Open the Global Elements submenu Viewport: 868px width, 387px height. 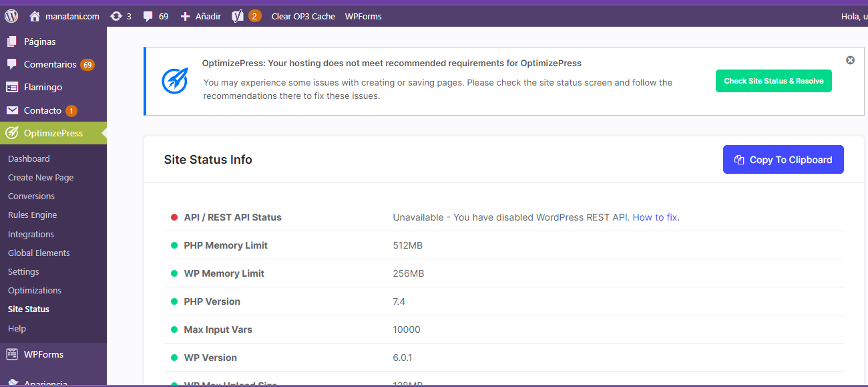coord(39,253)
